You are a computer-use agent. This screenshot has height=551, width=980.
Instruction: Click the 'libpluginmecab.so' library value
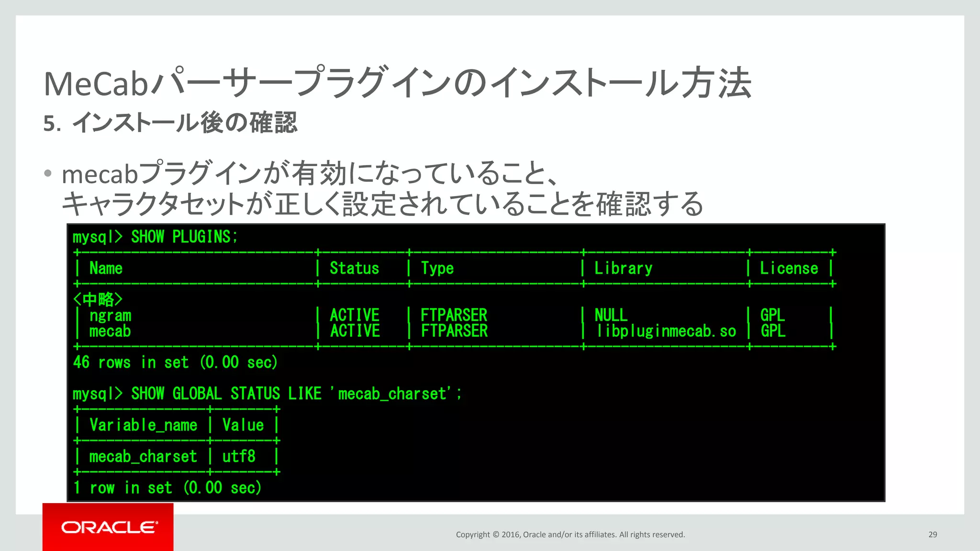point(665,331)
